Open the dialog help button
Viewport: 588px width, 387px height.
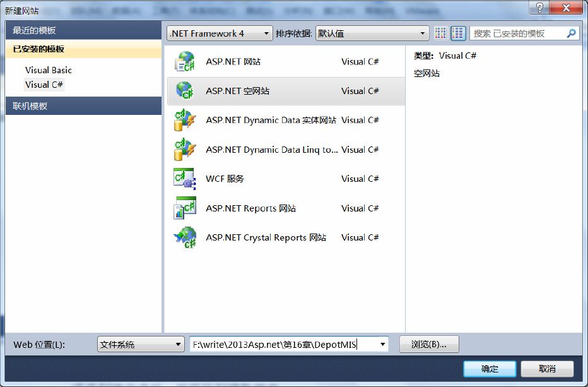539,8
